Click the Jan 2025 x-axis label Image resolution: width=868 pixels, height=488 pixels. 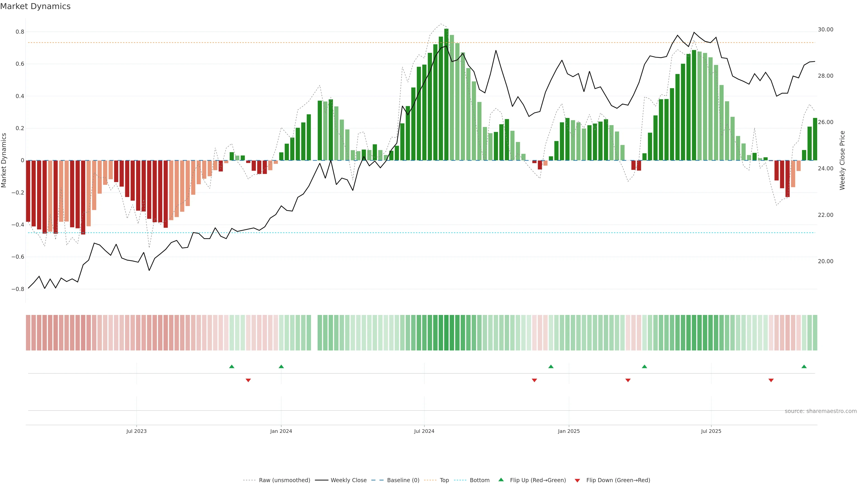569,431
